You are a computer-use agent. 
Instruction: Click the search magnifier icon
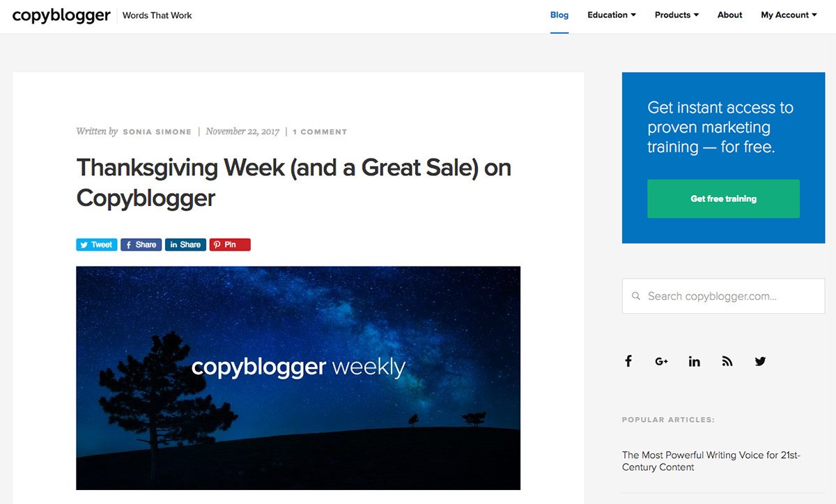(x=635, y=296)
